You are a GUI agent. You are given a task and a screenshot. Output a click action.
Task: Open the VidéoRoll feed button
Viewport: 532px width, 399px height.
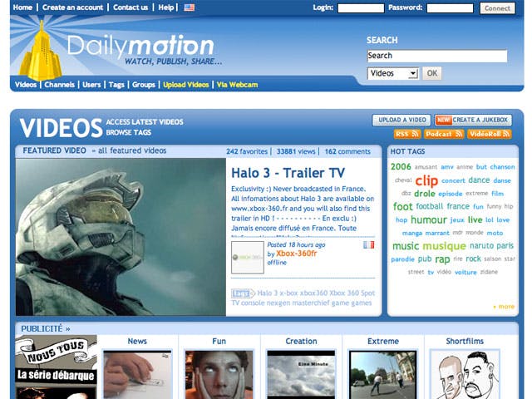490,134
